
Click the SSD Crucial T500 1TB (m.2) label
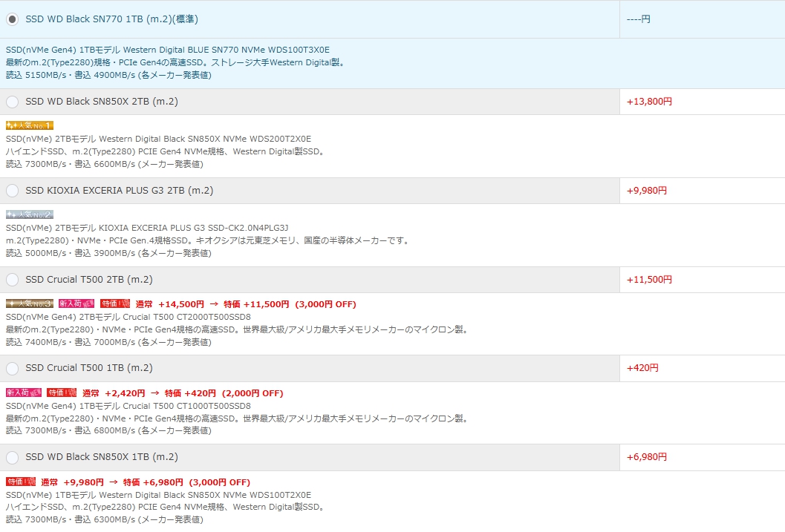[x=89, y=368]
